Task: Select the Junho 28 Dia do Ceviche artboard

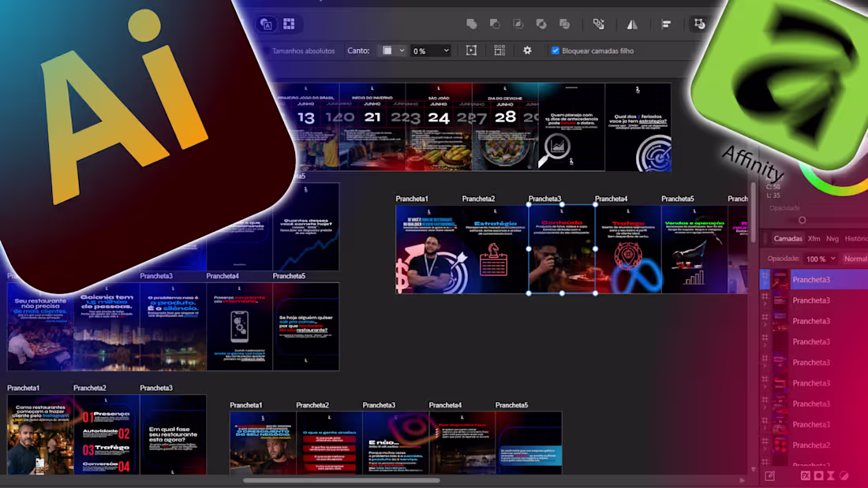Action: pos(505,127)
